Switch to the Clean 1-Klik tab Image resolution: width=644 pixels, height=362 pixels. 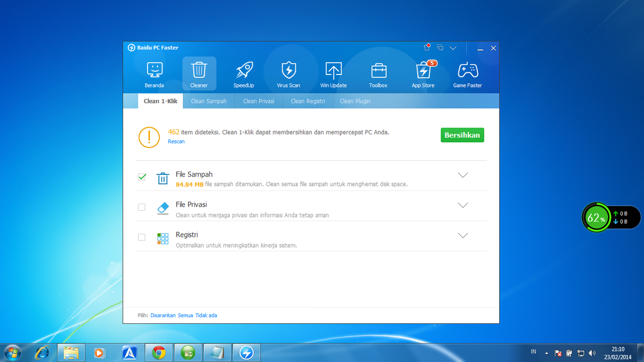click(x=160, y=101)
